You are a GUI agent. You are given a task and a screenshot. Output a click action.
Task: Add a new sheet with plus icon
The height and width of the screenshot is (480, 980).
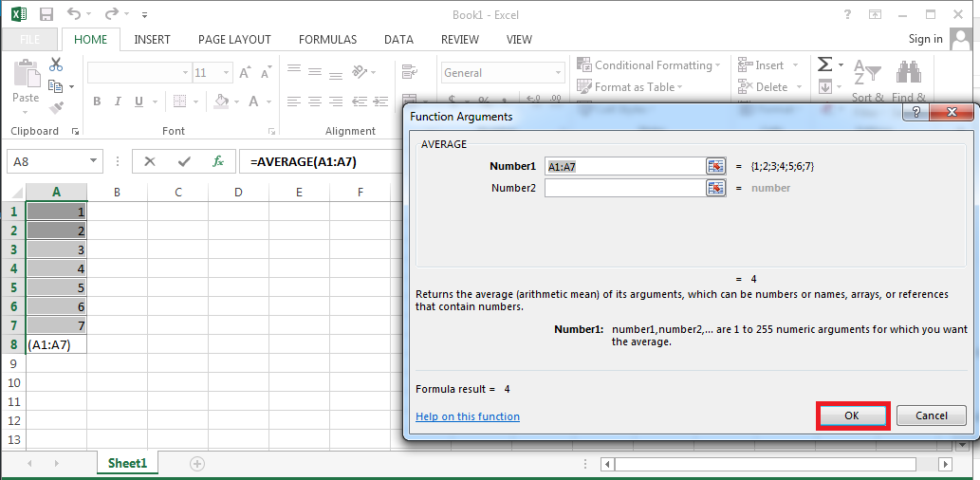[197, 463]
